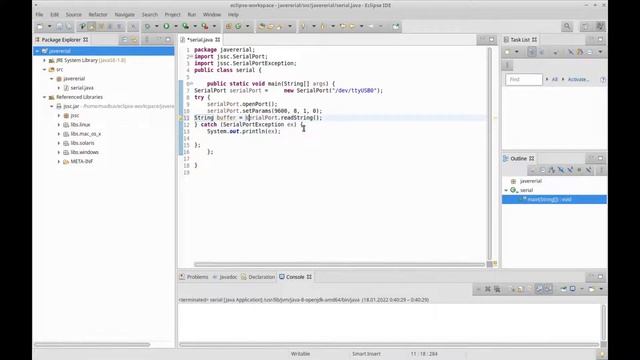Click the All filter link in Task List
Viewport: 640px width, 360px height.
tap(555, 80)
